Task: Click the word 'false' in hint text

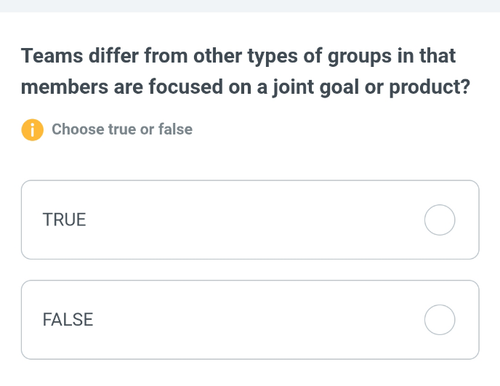Action: point(175,129)
